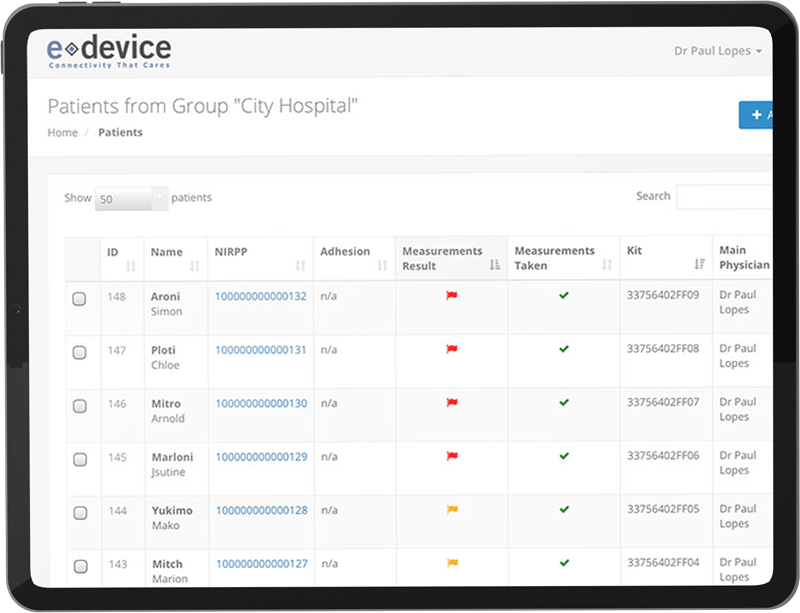
Task: Go to Home breadcrumb
Action: 63,133
